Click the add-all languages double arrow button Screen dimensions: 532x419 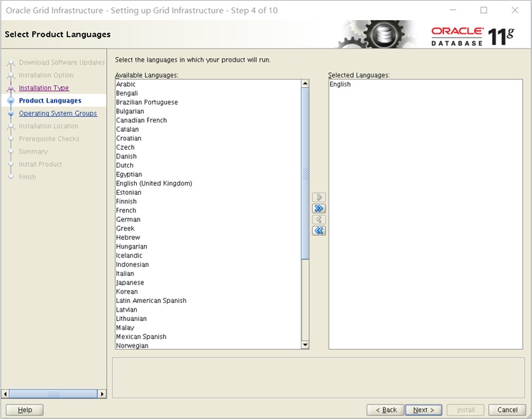[319, 208]
